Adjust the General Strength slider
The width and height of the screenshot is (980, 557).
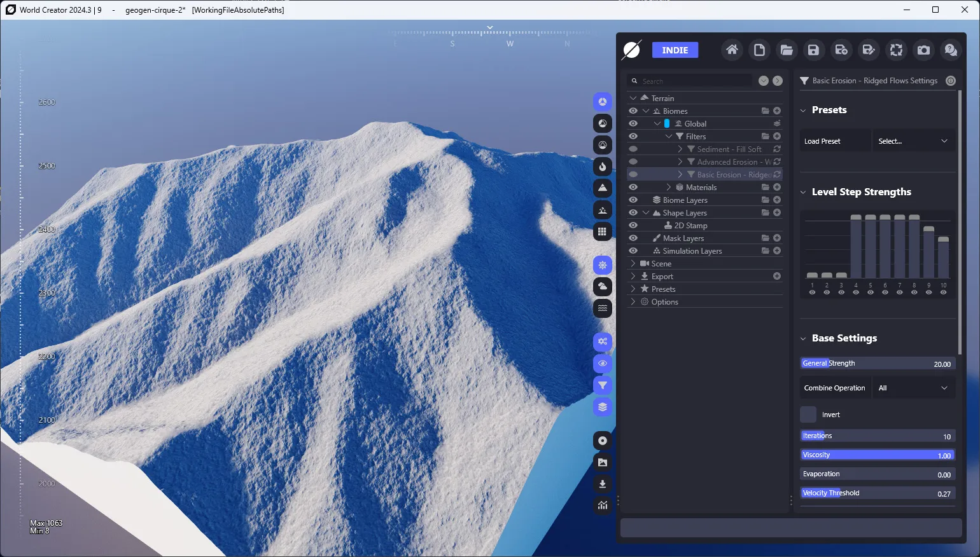[x=878, y=363]
